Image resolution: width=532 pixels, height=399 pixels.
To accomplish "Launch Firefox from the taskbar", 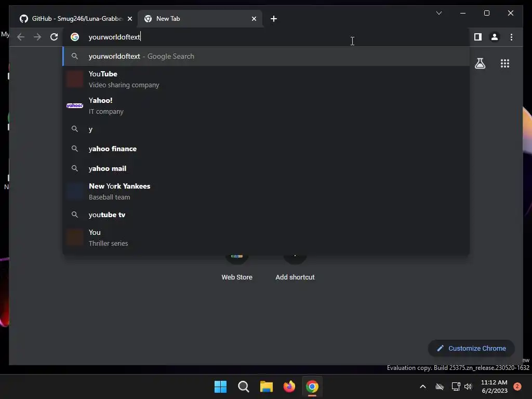I will (289, 387).
